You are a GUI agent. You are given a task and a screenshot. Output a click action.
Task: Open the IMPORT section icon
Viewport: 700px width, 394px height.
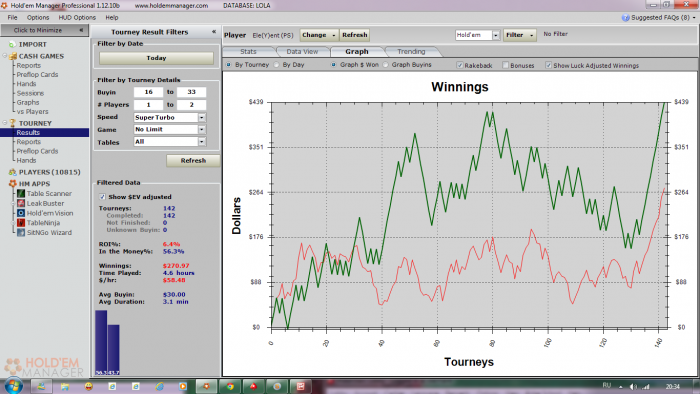pyautogui.click(x=12, y=44)
